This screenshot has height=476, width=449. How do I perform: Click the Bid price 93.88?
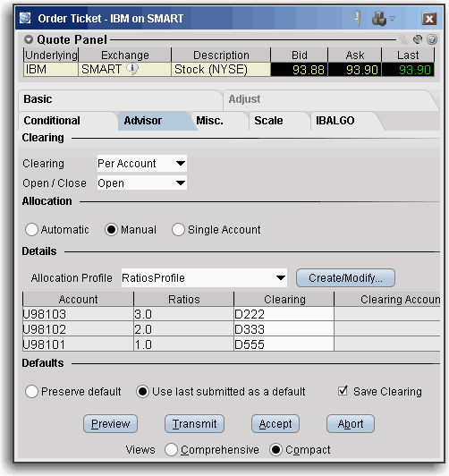[299, 70]
